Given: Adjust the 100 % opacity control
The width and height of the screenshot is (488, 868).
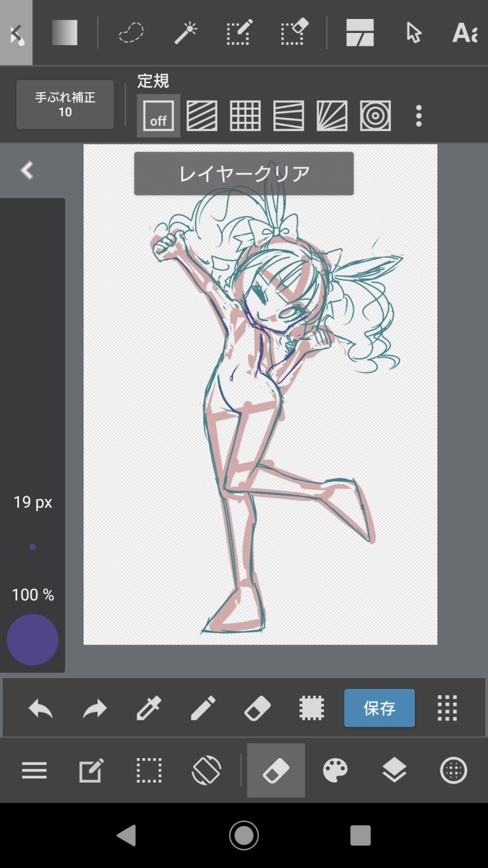Looking at the screenshot, I should click(33, 595).
